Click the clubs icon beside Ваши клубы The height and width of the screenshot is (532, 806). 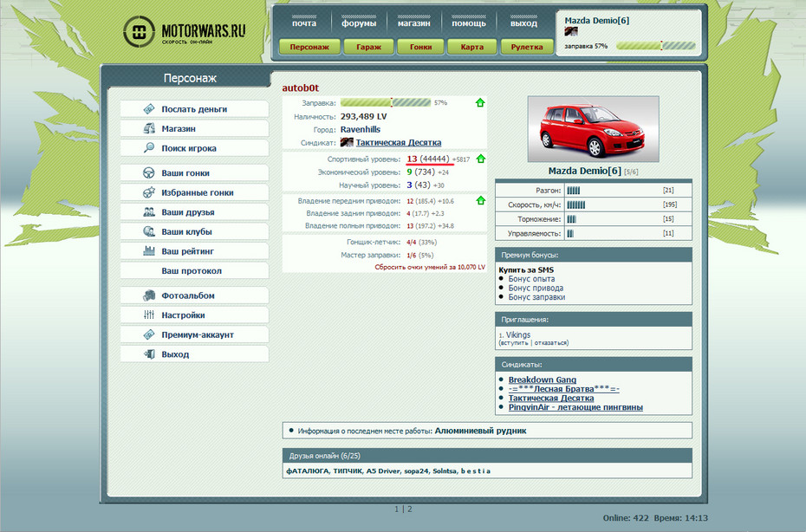click(148, 231)
